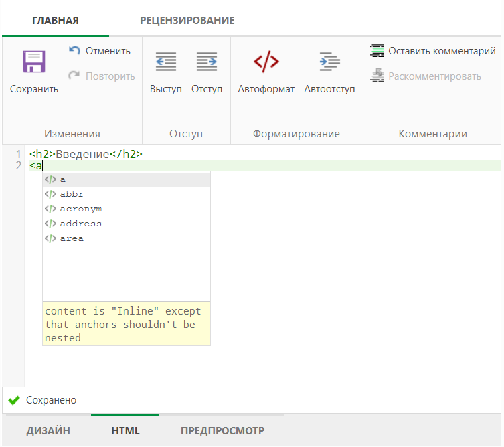Click the green checkmark saved status icon
This screenshot has height=447, width=504.
pyautogui.click(x=14, y=400)
